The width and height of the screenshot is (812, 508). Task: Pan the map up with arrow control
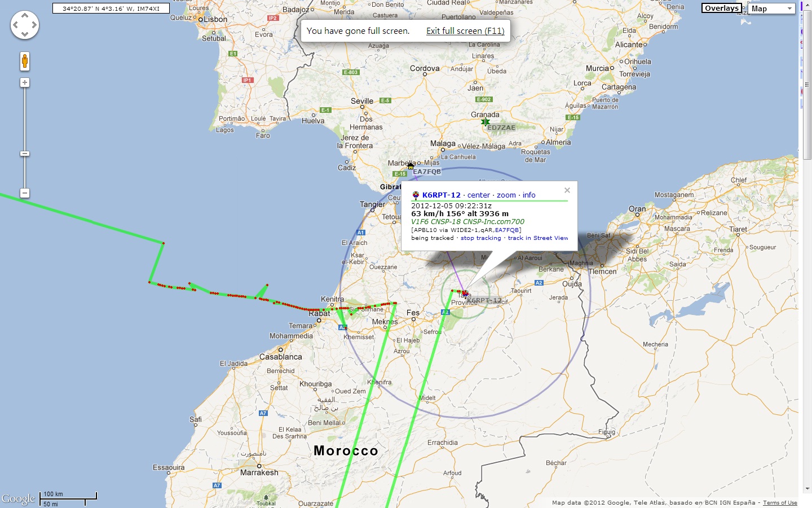coord(25,16)
